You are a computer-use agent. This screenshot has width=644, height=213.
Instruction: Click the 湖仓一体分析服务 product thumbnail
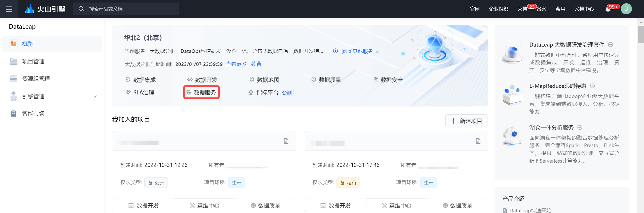tap(512, 136)
